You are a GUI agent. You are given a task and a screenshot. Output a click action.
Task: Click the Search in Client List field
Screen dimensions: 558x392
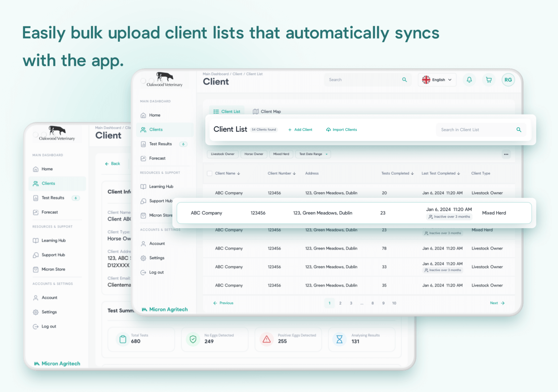pyautogui.click(x=476, y=130)
